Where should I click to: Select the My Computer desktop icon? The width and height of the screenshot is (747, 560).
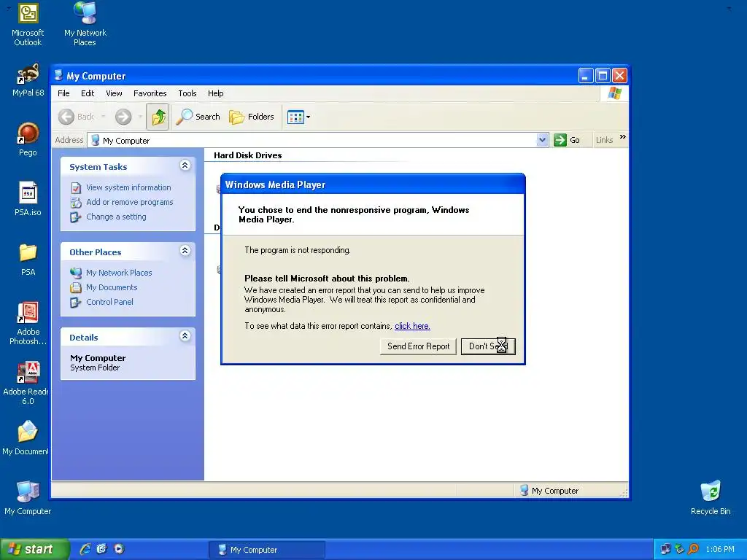28,498
